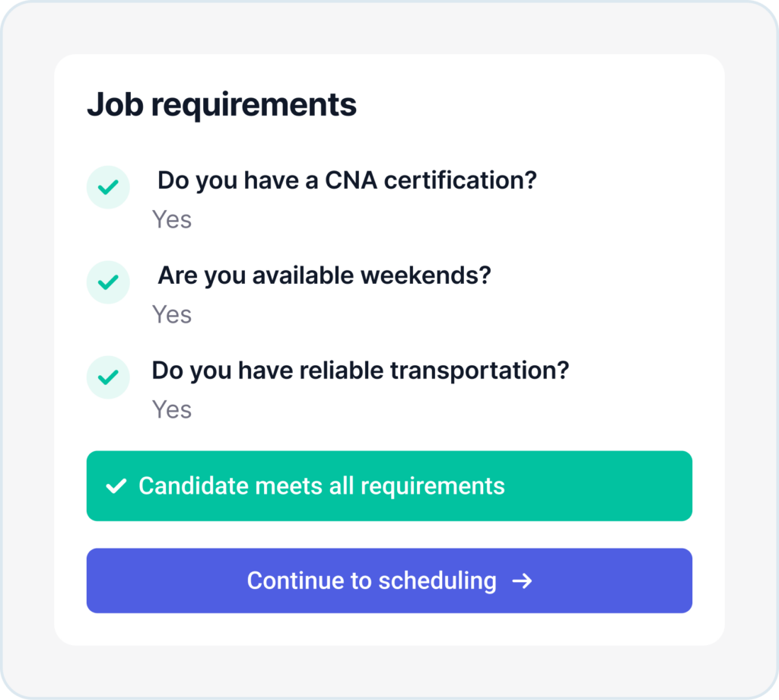Select the Candidate meets all requirements banner
This screenshot has width=779, height=700.
point(389,486)
